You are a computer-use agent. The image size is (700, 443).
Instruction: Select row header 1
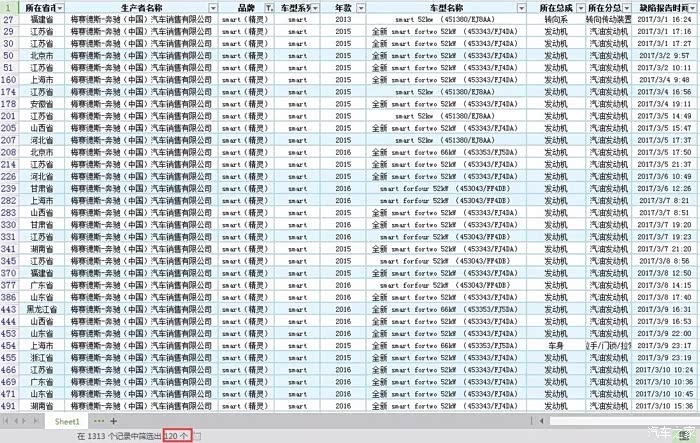tap(8, 8)
